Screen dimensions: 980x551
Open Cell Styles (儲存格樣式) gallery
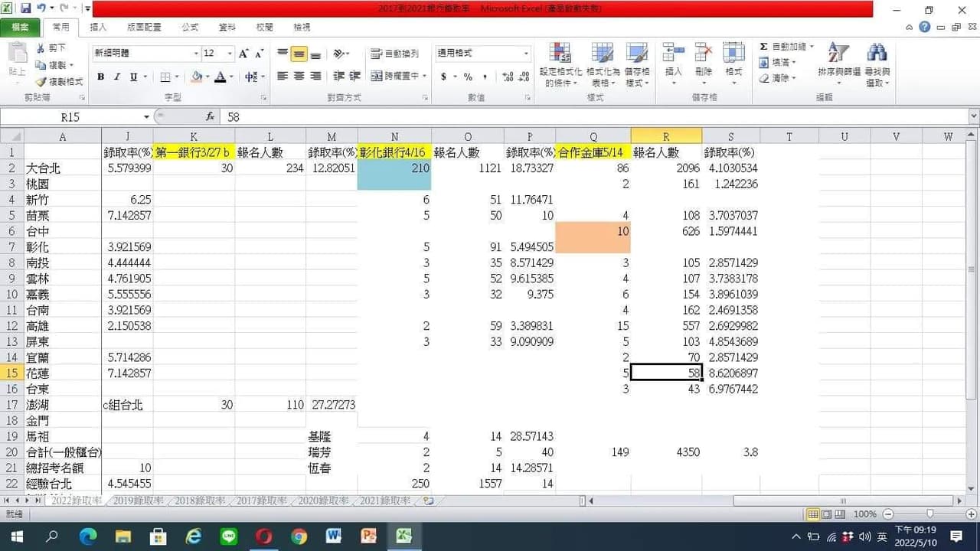pos(637,64)
